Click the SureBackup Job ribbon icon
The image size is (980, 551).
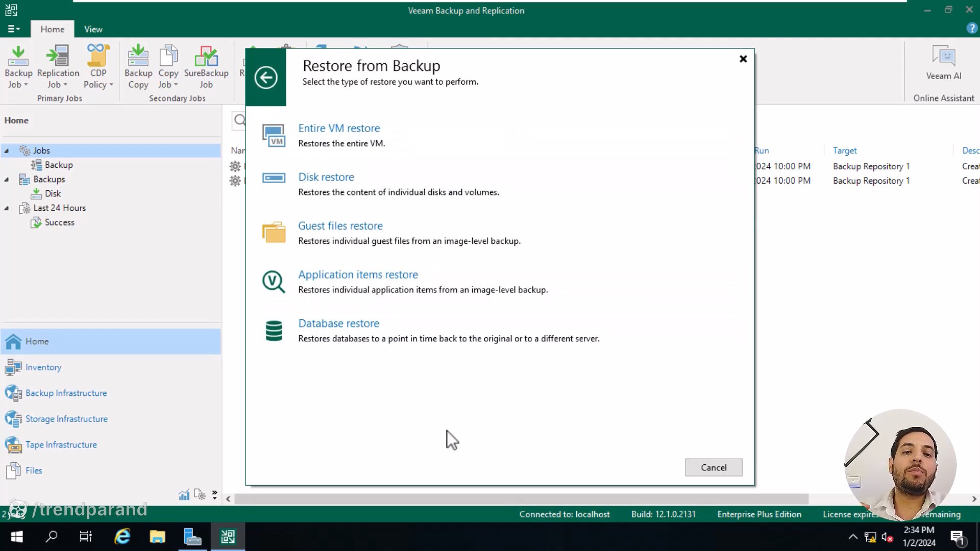206,67
